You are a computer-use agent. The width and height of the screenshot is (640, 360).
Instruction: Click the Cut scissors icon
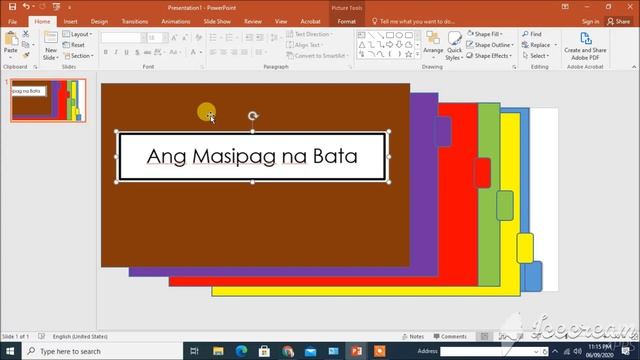click(x=25, y=34)
